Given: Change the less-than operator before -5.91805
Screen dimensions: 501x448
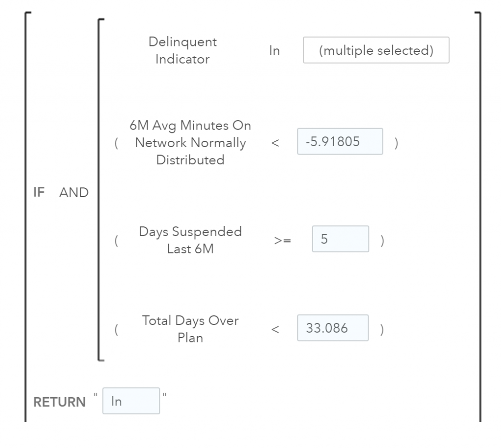Looking at the screenshot, I should [x=274, y=143].
